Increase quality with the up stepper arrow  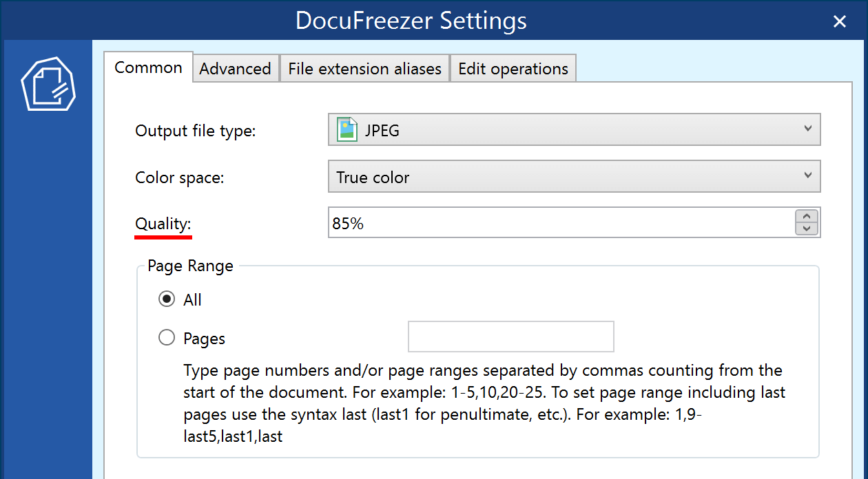pyautogui.click(x=806, y=216)
